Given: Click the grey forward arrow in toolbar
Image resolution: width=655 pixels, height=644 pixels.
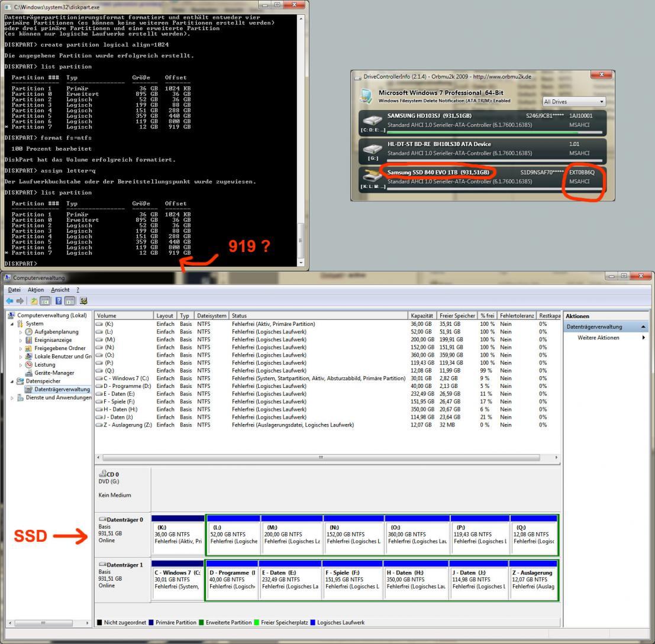Looking at the screenshot, I should 20,301.
